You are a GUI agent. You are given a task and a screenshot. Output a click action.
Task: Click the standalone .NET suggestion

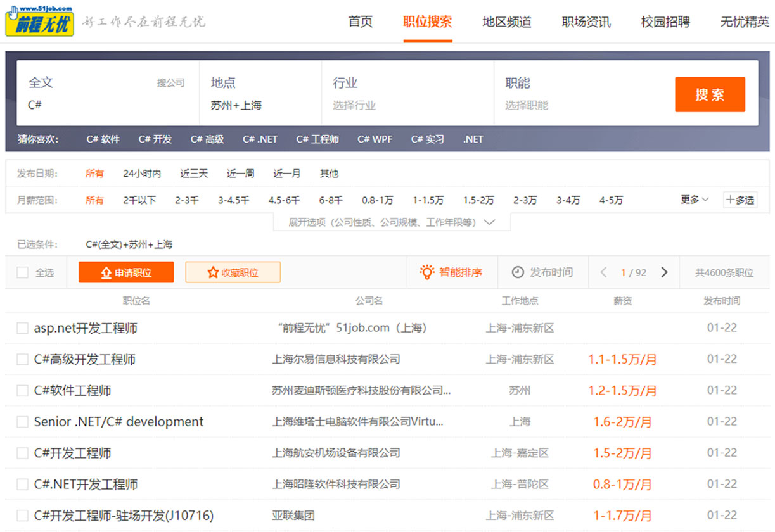point(473,139)
